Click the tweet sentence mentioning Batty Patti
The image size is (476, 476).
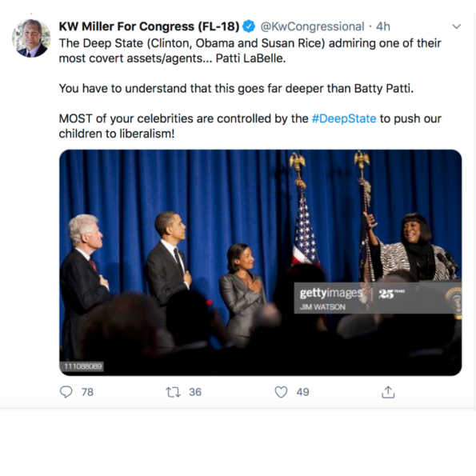236,89
